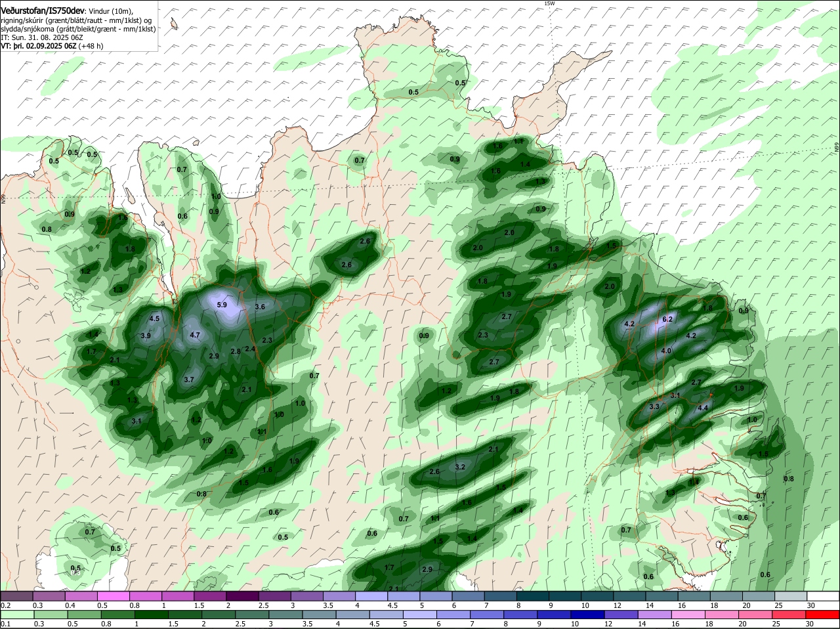
Task: Click the 4.0 value label
Action: pos(666,351)
